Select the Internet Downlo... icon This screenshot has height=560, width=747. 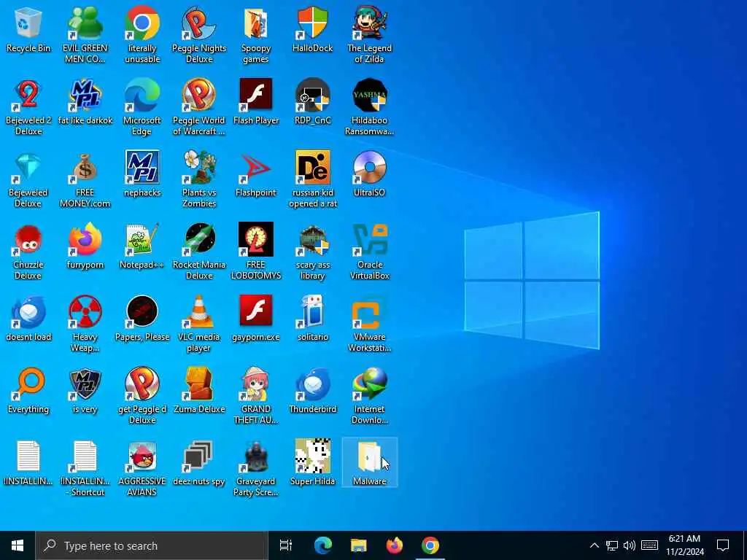pyautogui.click(x=370, y=397)
